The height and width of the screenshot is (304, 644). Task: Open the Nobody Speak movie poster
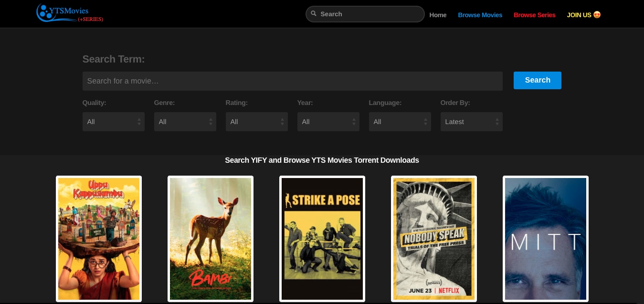434,239
